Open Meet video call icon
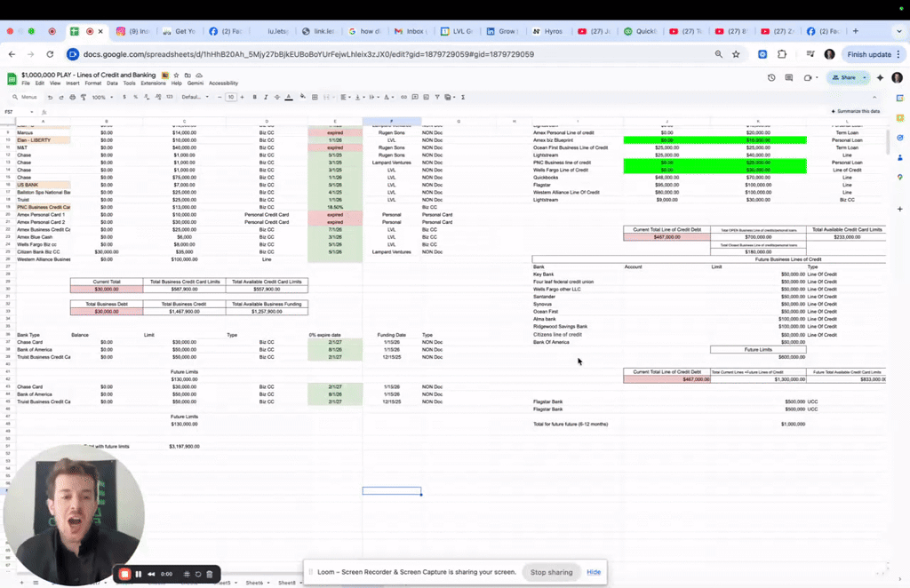This screenshot has width=910, height=588. [808, 77]
